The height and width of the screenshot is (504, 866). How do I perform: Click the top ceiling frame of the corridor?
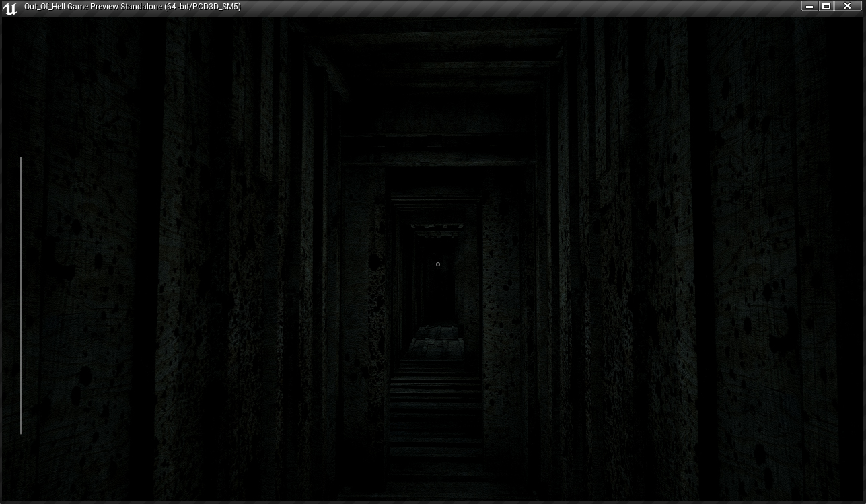437,40
